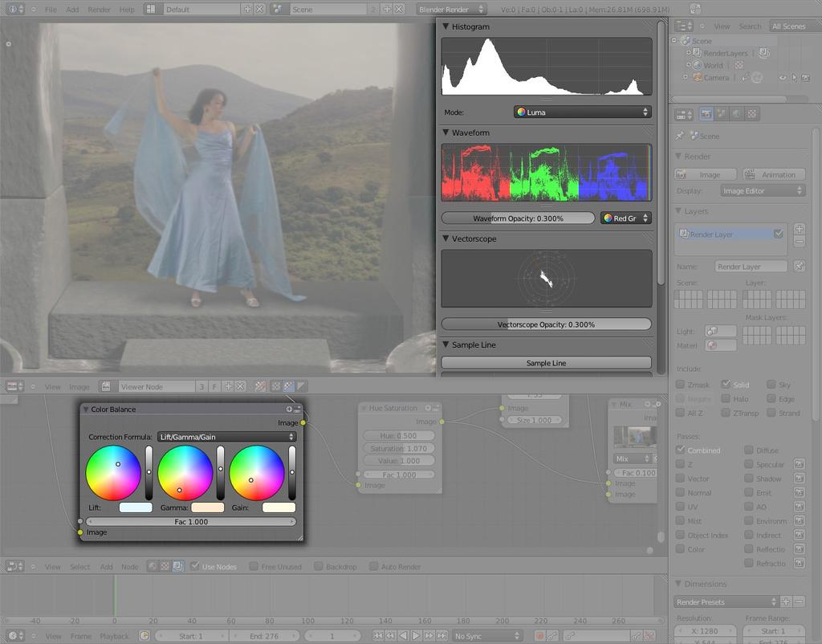Click the Fac 1.000 slider in Color Balance
Image resolution: width=822 pixels, height=644 pixels.
(x=191, y=522)
